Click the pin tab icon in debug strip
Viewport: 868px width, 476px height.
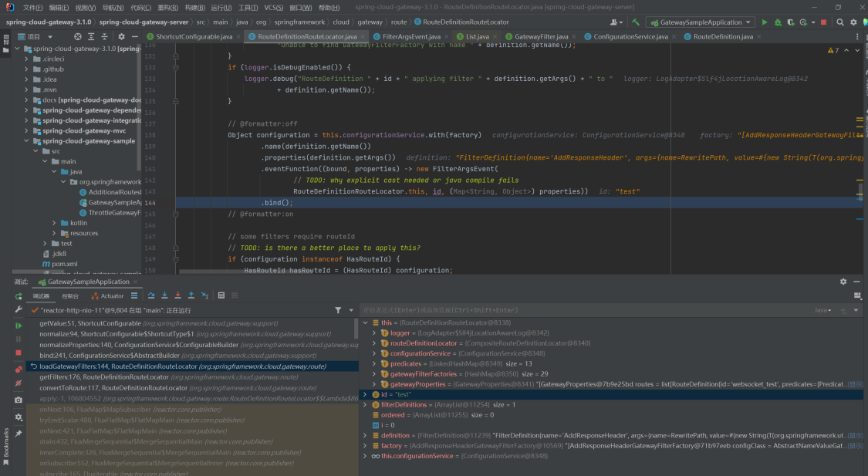click(x=19, y=434)
